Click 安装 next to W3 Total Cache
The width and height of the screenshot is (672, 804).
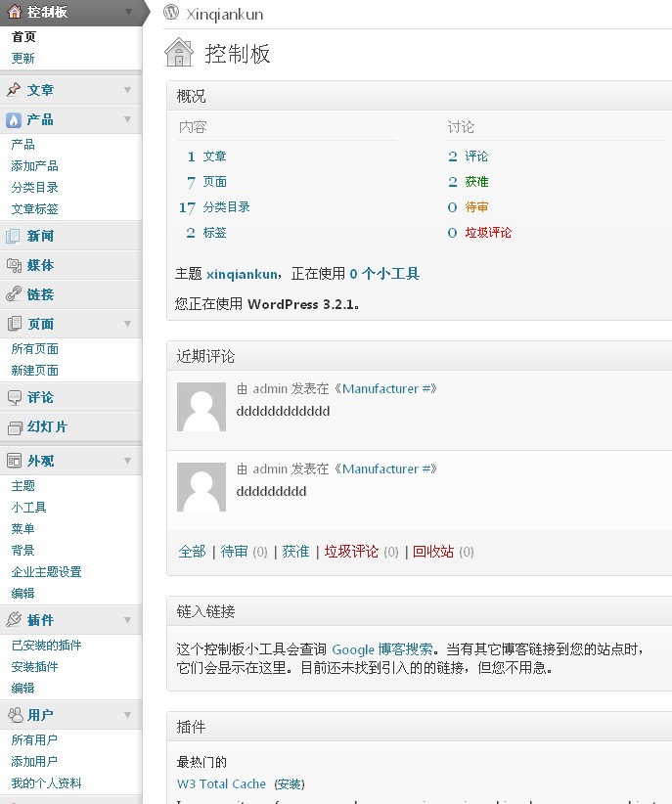point(290,784)
